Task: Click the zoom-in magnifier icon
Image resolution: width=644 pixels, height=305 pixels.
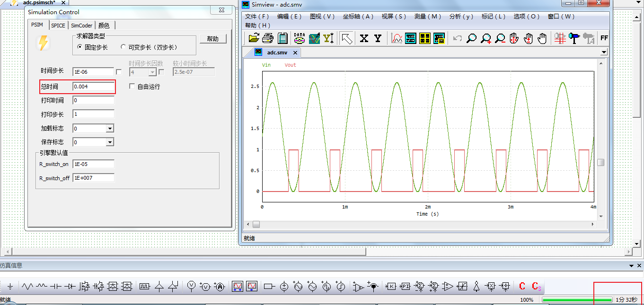Action: 486,38
